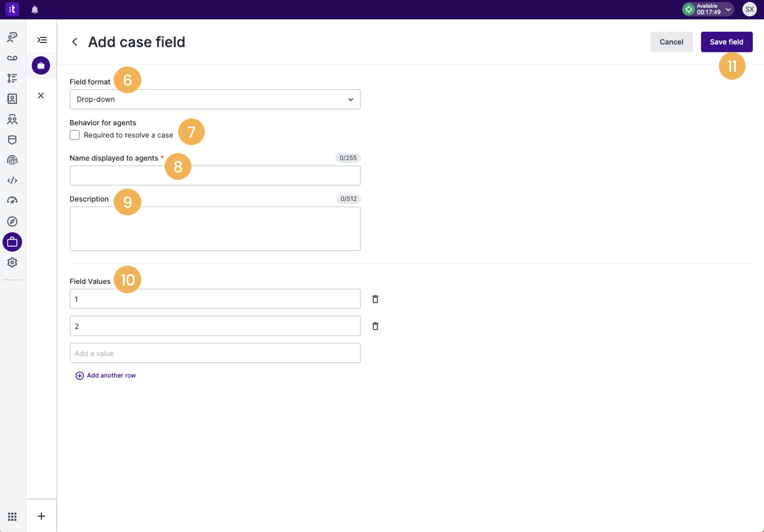
Task: Delete field value 2 with its trash icon
Action: click(x=375, y=326)
